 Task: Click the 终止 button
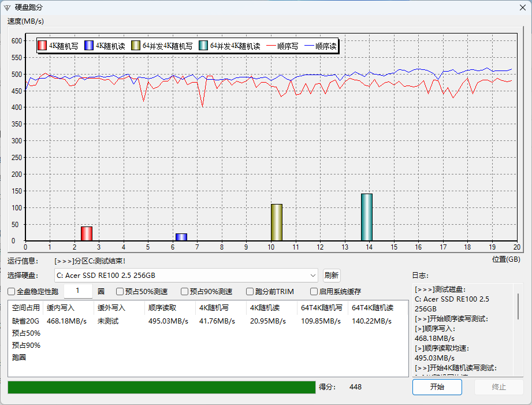499,387
